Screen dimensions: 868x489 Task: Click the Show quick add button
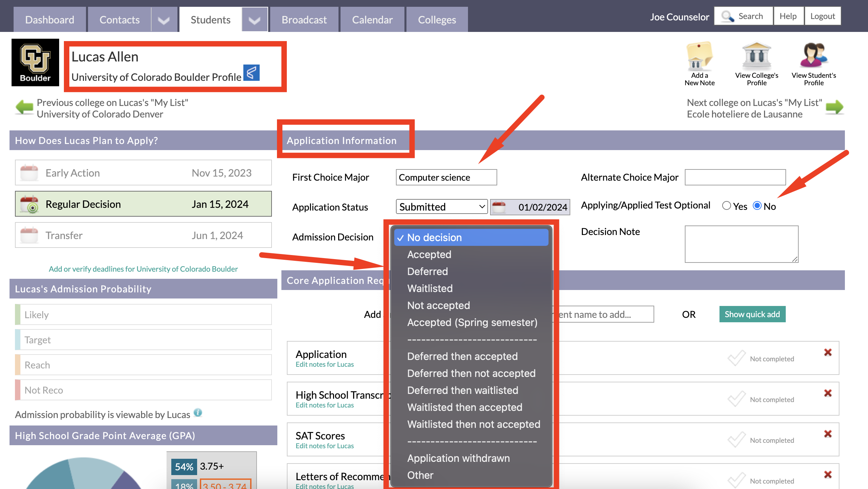click(x=752, y=314)
